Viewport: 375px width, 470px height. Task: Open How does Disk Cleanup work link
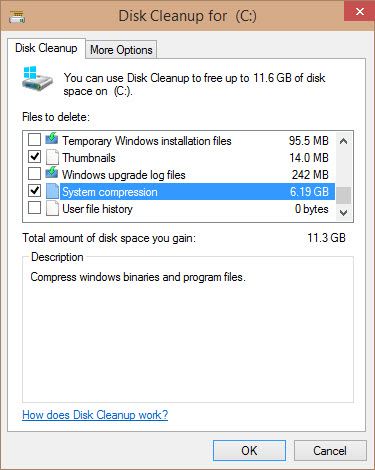pos(95,415)
